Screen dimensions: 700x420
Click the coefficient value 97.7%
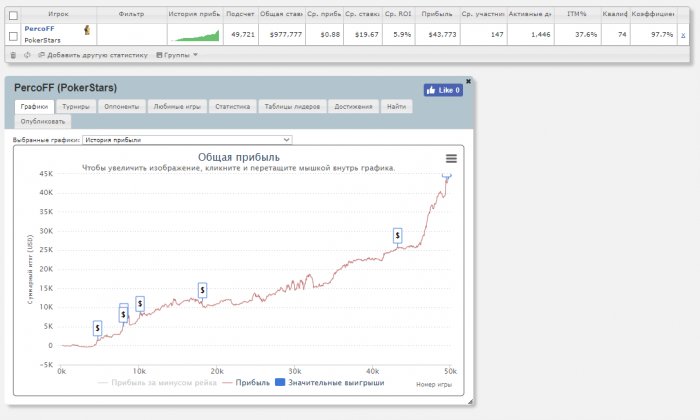coord(662,34)
